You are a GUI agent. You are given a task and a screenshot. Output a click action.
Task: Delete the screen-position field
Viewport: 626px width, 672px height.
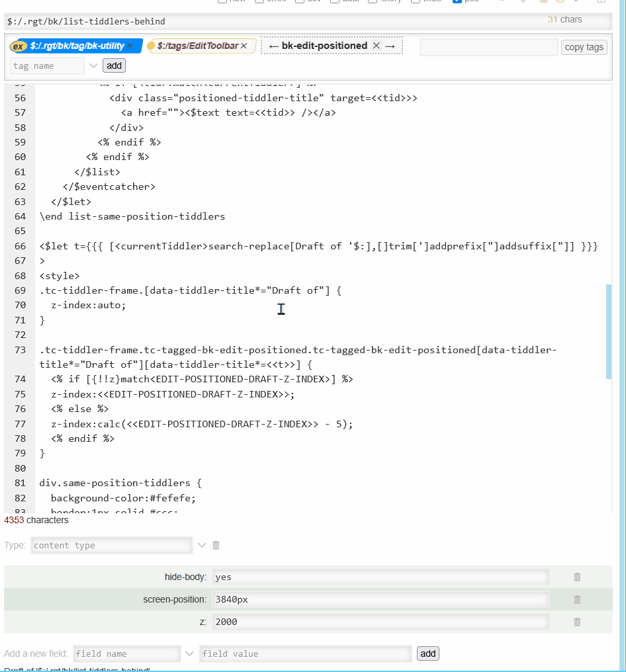[x=577, y=599]
